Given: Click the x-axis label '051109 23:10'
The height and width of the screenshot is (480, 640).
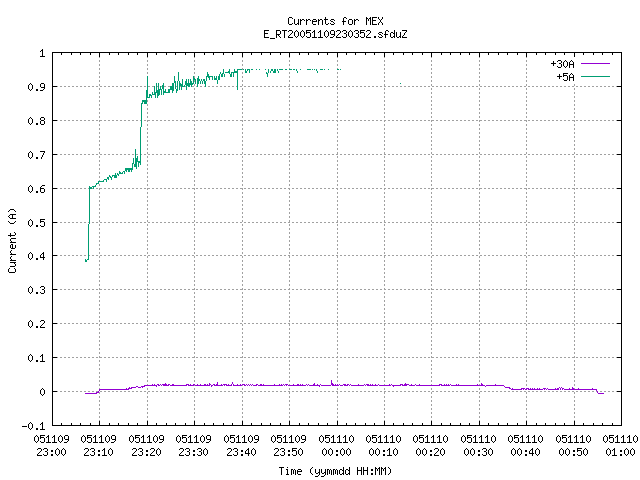Looking at the screenshot, I should pos(98,446).
